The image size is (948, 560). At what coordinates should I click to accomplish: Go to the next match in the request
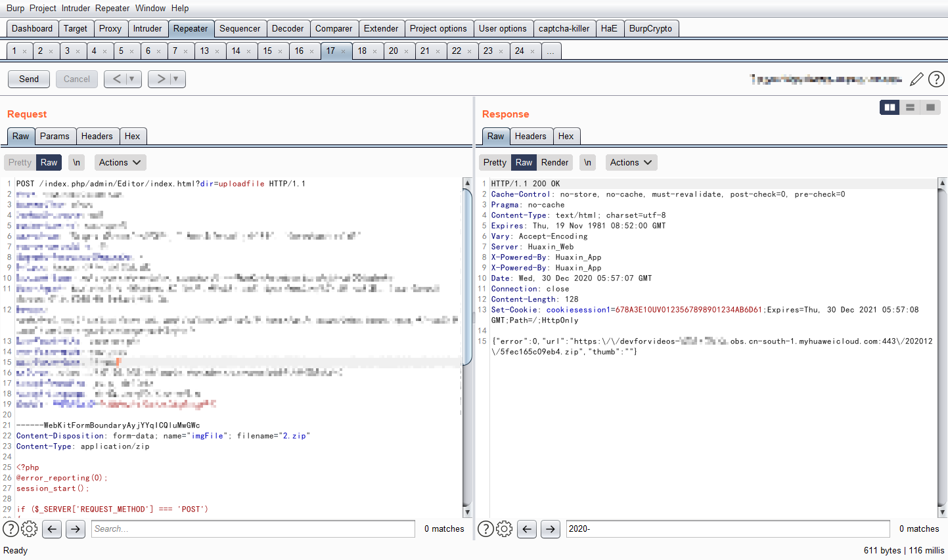tap(76, 528)
